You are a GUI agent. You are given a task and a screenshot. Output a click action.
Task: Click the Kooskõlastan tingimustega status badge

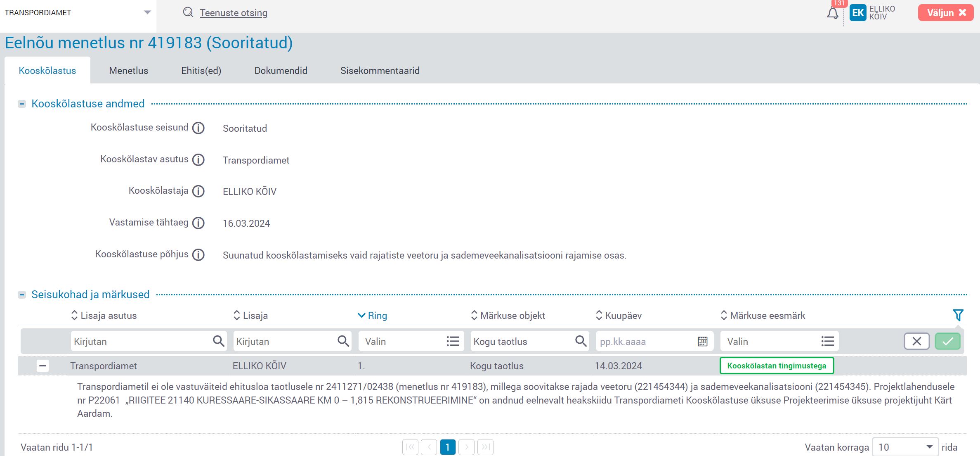(777, 366)
